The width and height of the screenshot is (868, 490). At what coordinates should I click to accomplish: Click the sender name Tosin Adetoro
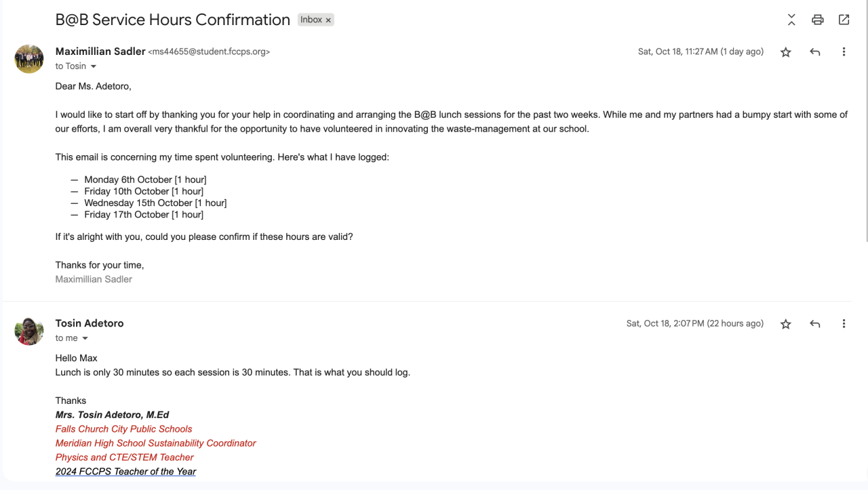[x=90, y=323]
